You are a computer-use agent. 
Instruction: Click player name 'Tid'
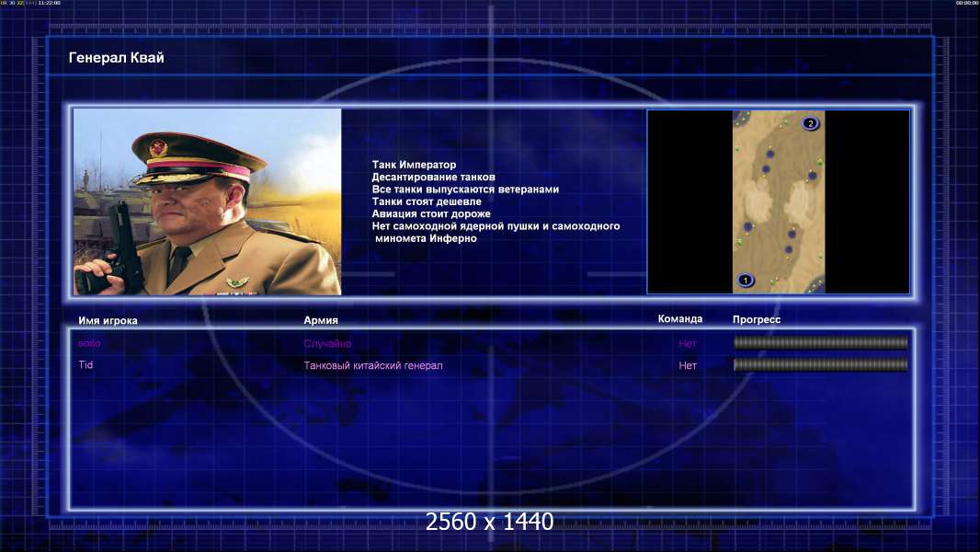pos(85,364)
